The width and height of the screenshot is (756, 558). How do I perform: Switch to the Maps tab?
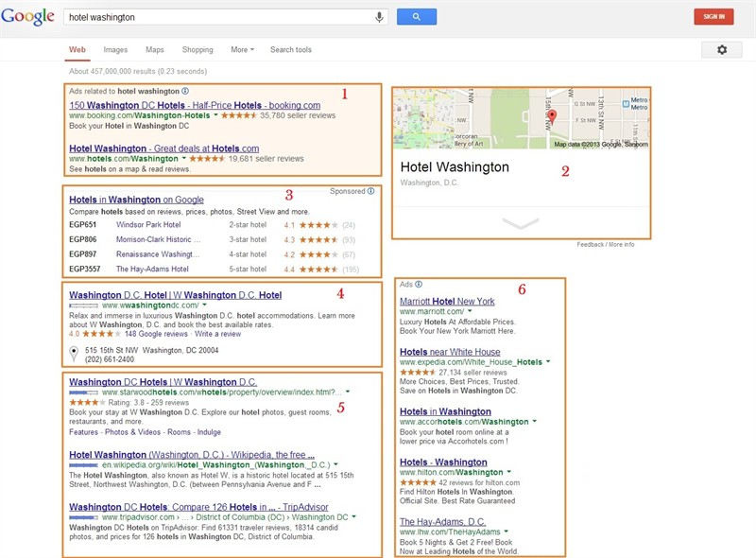(x=154, y=49)
